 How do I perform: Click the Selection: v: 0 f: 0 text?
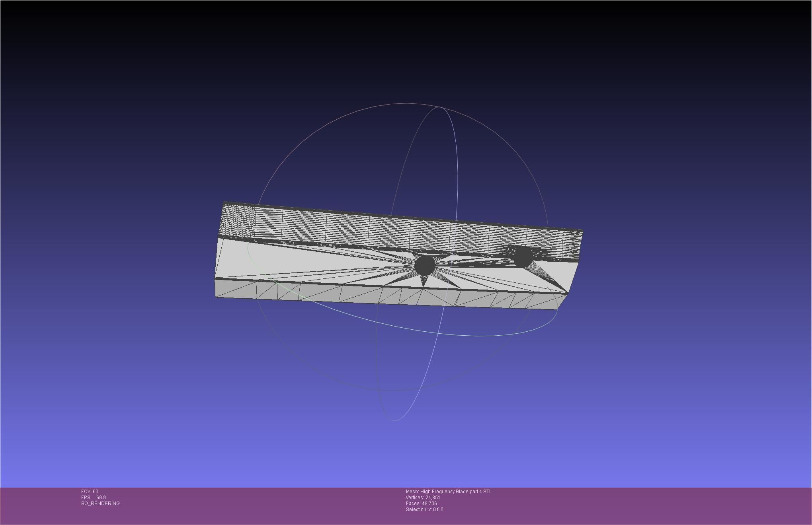(x=424, y=509)
